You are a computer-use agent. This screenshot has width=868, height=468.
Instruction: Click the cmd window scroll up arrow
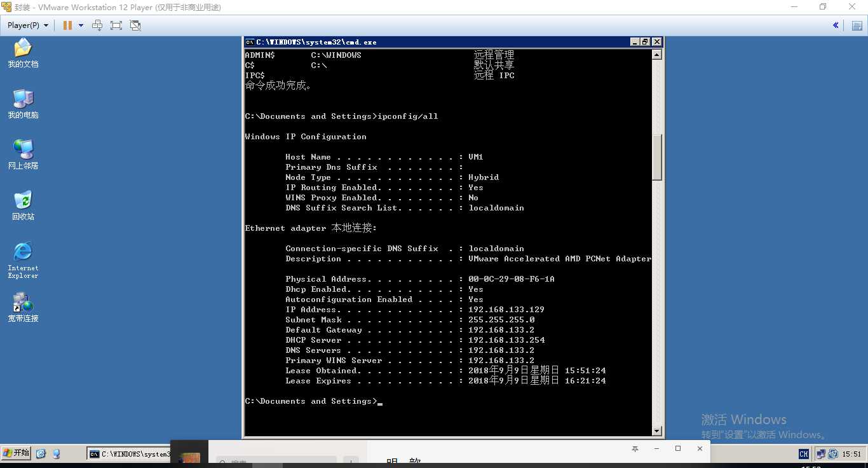click(x=657, y=55)
